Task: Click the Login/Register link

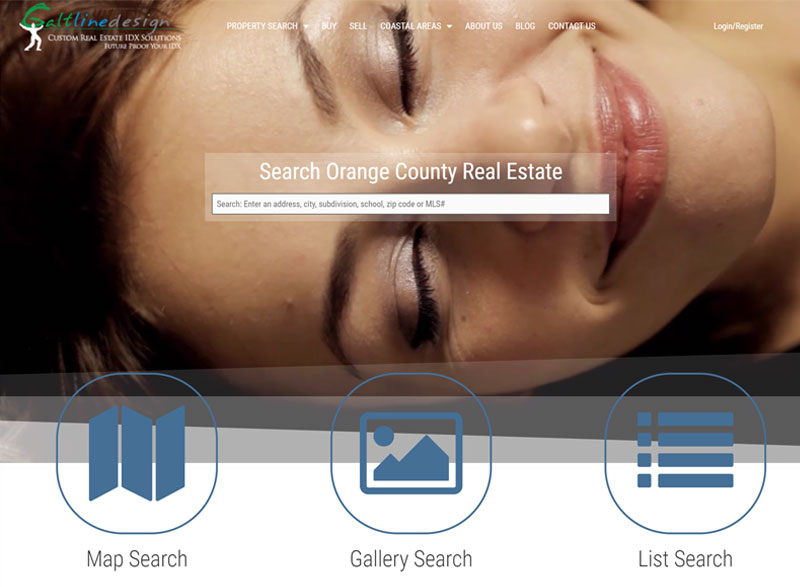Action: pos(738,26)
